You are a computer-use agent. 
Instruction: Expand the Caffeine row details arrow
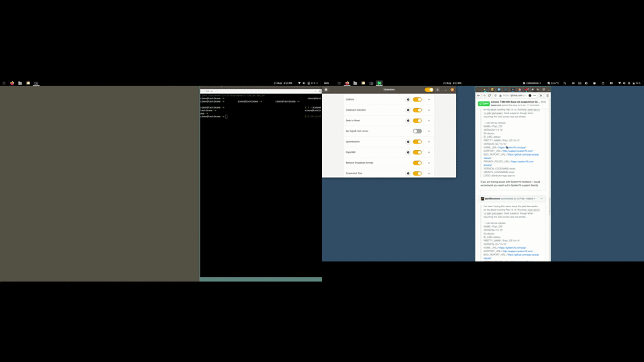click(429, 99)
